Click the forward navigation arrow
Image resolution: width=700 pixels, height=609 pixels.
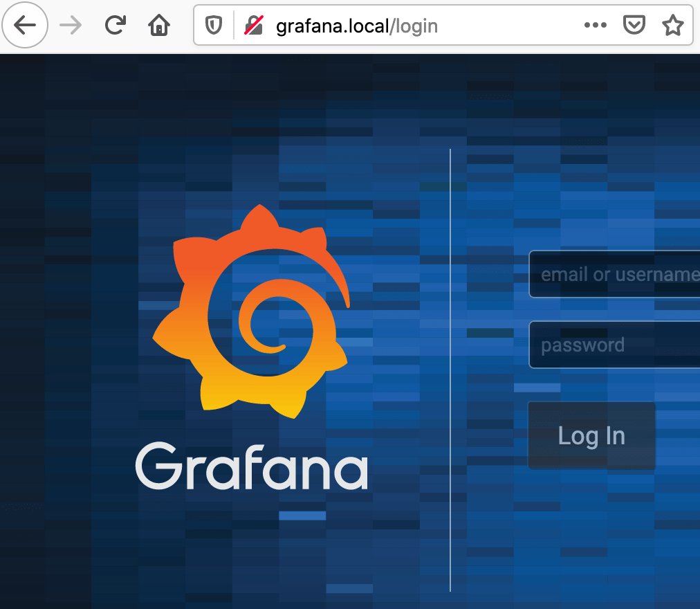coord(71,25)
